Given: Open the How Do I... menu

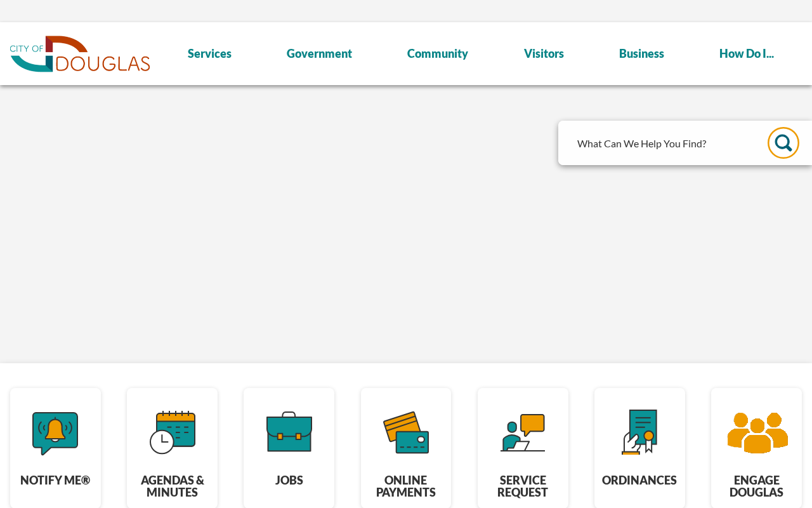Looking at the screenshot, I should [747, 54].
